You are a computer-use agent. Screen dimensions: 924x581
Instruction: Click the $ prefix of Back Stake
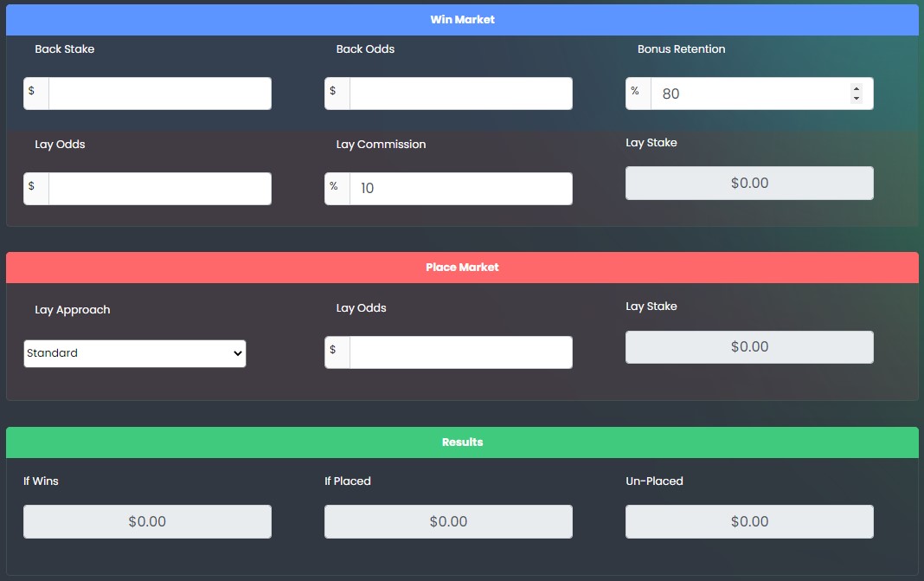(36, 94)
